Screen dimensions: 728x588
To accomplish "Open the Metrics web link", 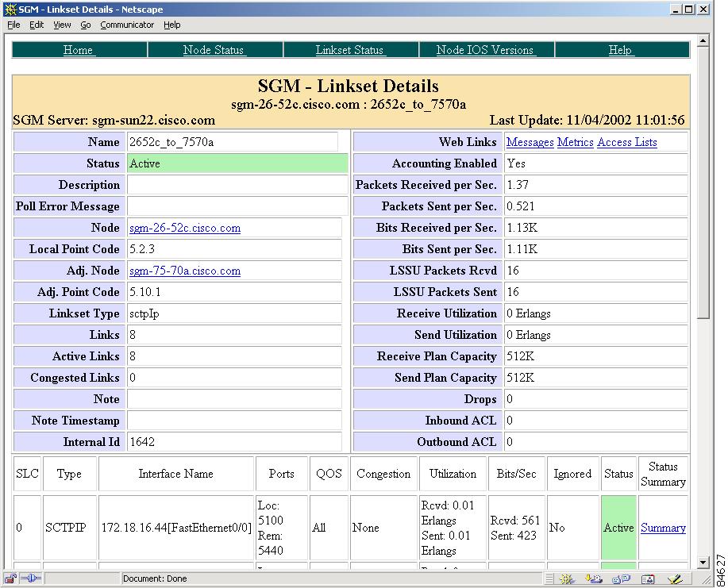I will click(x=576, y=142).
